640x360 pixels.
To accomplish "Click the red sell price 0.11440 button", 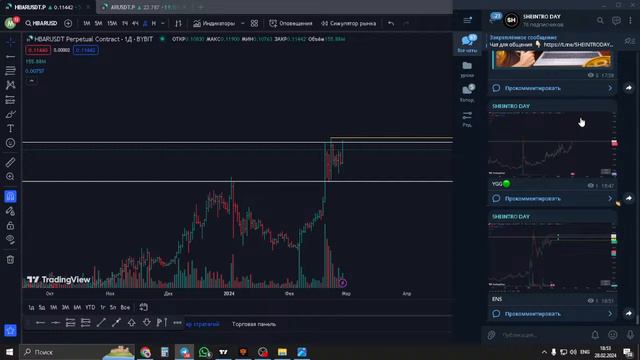I will tap(38, 50).
